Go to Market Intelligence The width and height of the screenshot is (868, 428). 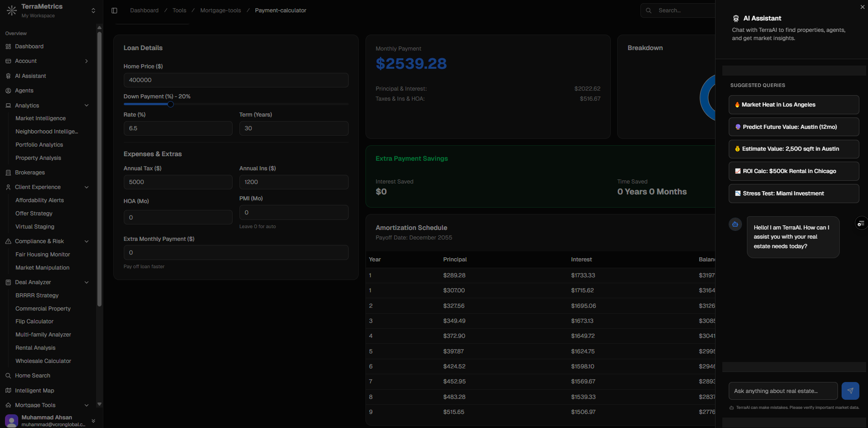click(x=41, y=118)
